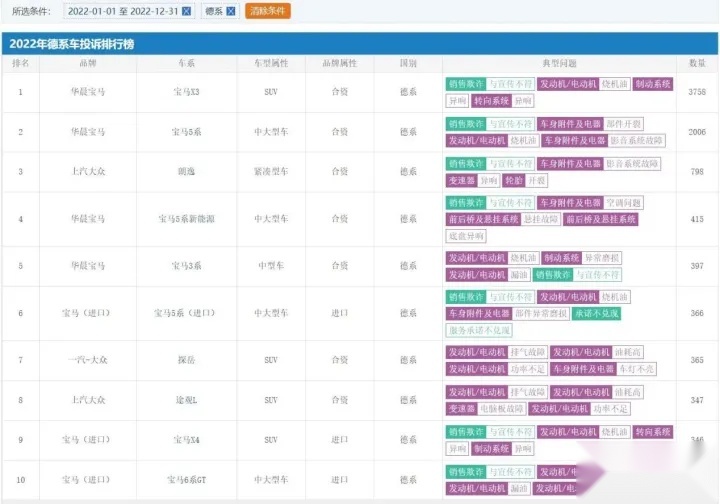This screenshot has width=720, height=504.
Task: Click complaint count 397
Action: pyautogui.click(x=697, y=266)
